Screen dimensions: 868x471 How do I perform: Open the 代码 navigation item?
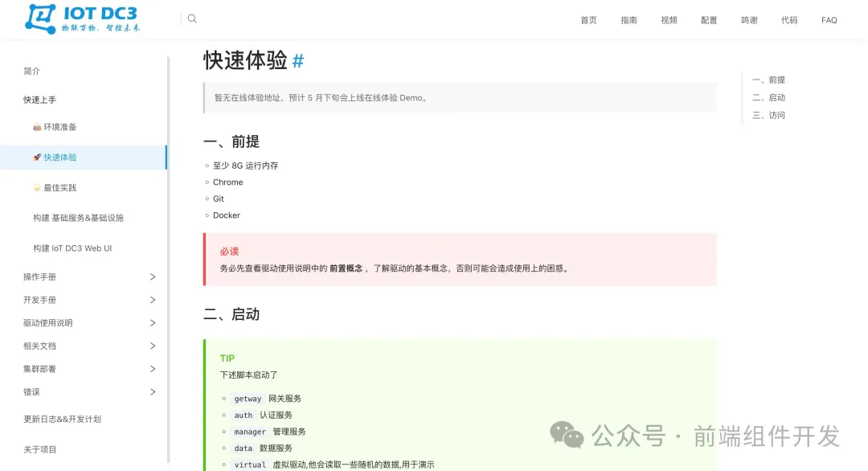(x=789, y=20)
